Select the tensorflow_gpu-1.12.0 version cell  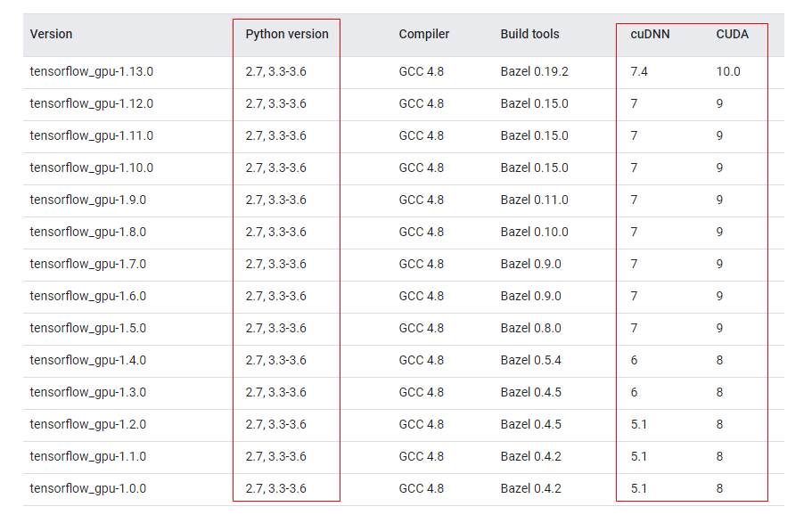coord(92,103)
